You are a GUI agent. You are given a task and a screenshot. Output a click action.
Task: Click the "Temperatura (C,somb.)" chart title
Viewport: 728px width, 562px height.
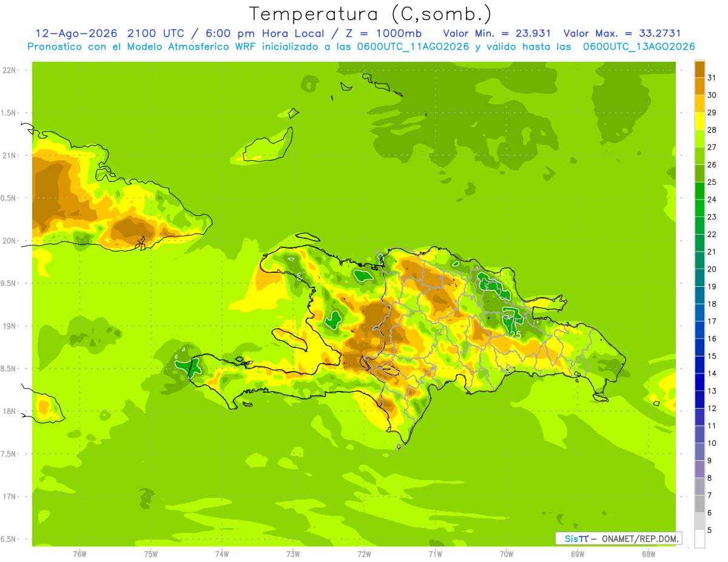click(x=370, y=14)
